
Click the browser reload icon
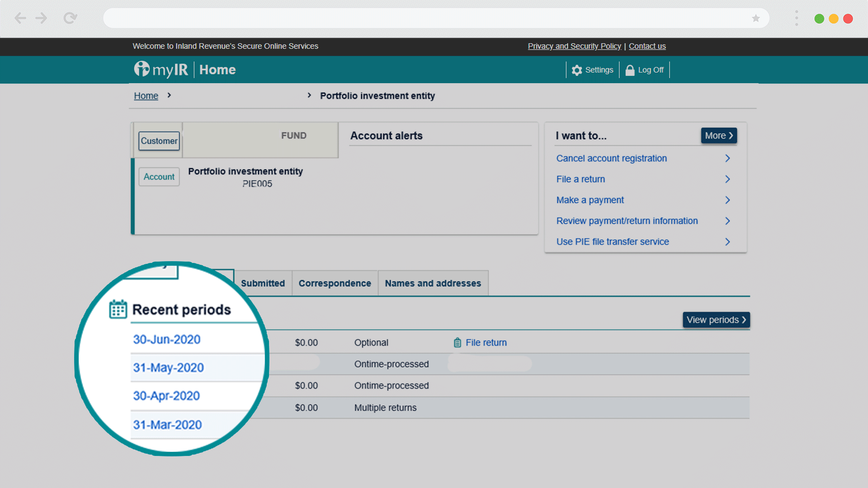(x=70, y=18)
